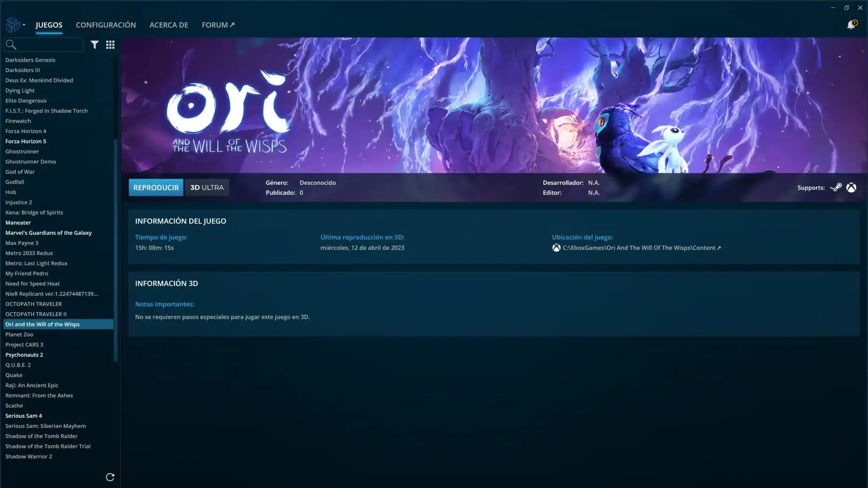Viewport: 868px width, 488px height.
Task: Open the ACERCA DE tab
Action: click(169, 25)
